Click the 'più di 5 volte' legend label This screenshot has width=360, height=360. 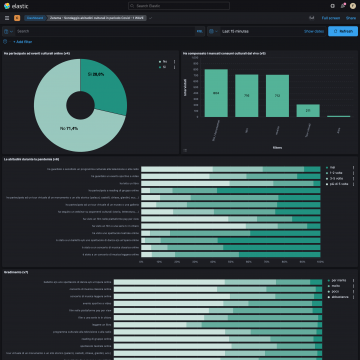[340, 184]
